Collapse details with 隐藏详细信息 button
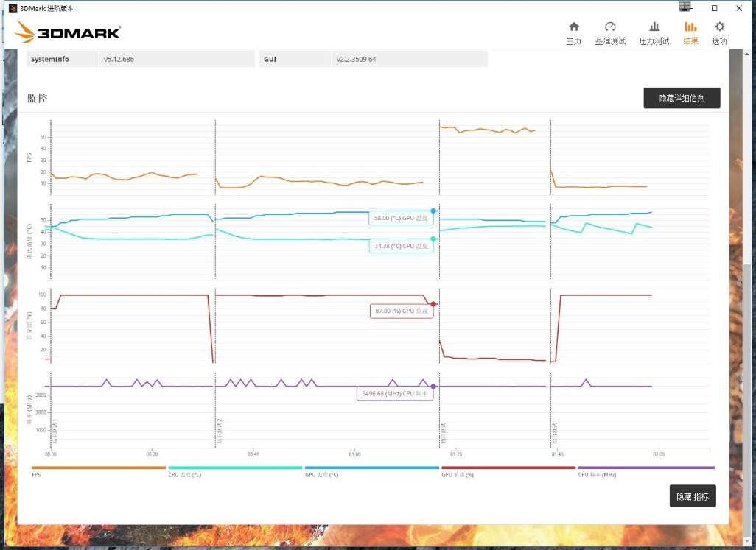This screenshot has width=756, height=550. point(682,97)
